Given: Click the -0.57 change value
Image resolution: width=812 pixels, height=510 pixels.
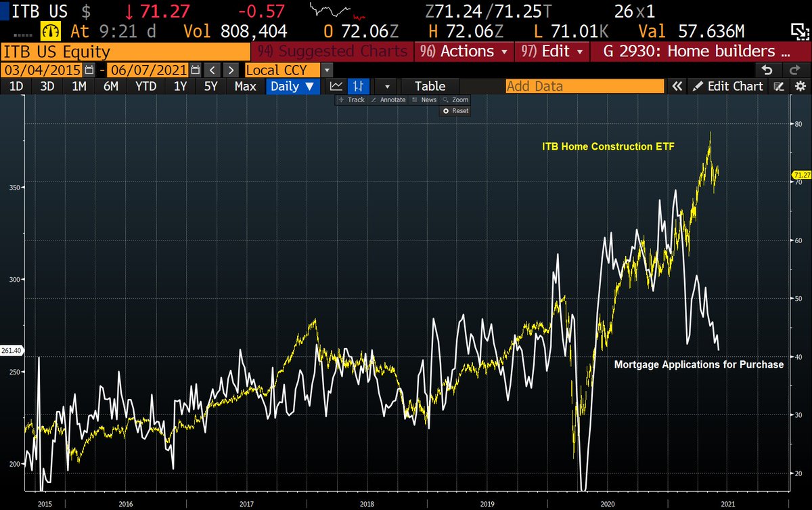Looking at the screenshot, I should [262, 12].
